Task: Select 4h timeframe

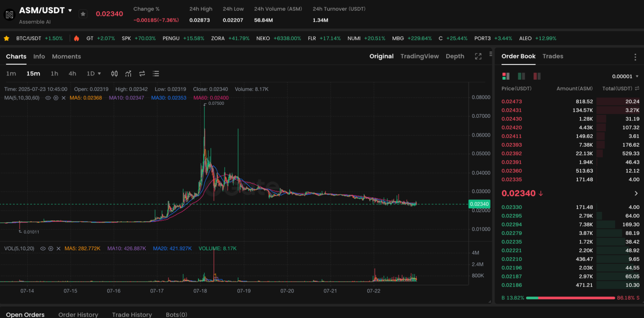Action: pos(72,74)
